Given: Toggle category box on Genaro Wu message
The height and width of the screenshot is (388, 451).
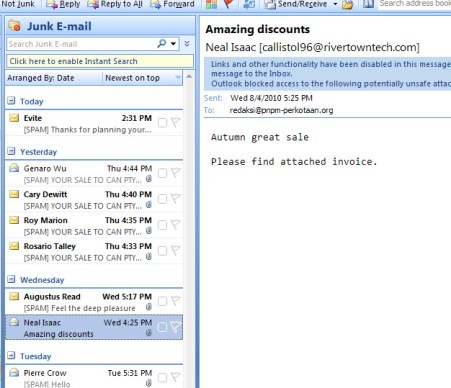Looking at the screenshot, I should [x=162, y=173].
